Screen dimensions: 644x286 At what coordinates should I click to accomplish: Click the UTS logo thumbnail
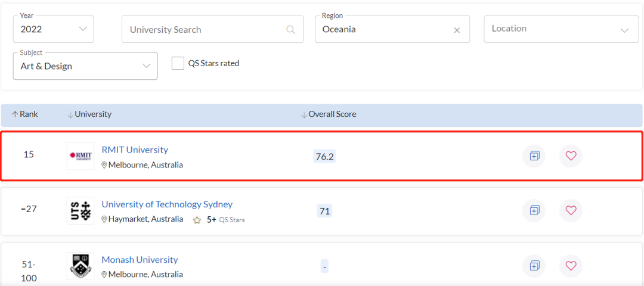click(80, 210)
